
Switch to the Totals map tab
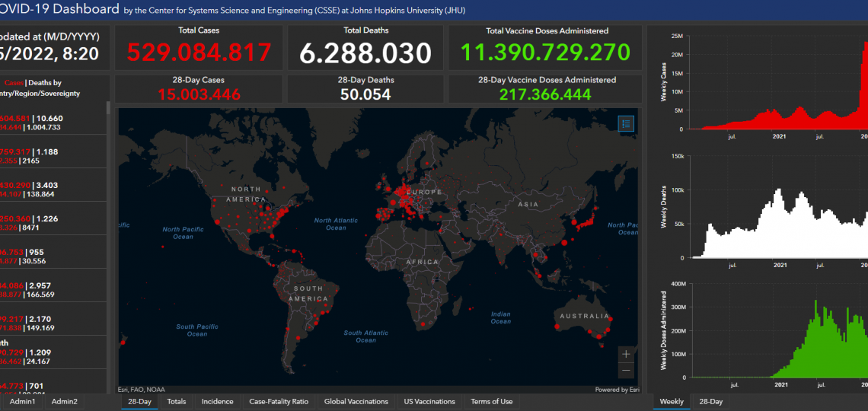[x=177, y=402]
